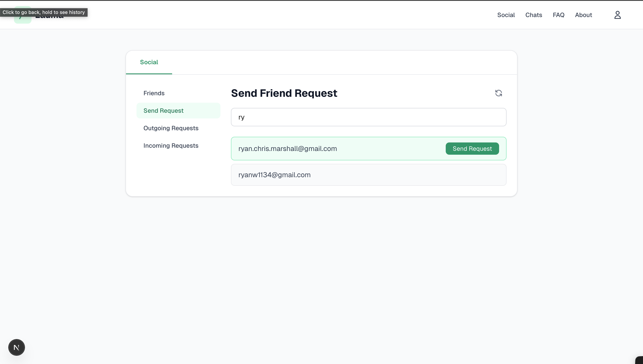643x364 pixels.
Task: Refresh the friend request search results
Action: click(x=498, y=93)
